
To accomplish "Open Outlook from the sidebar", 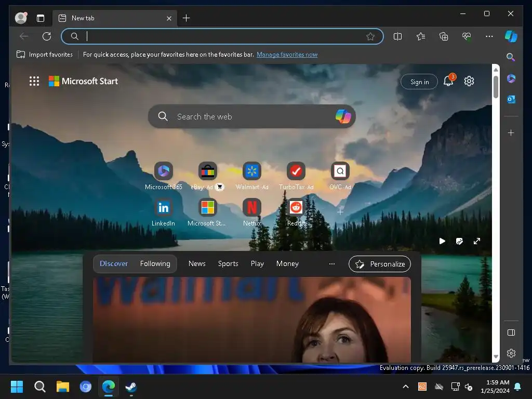I will click(511, 99).
